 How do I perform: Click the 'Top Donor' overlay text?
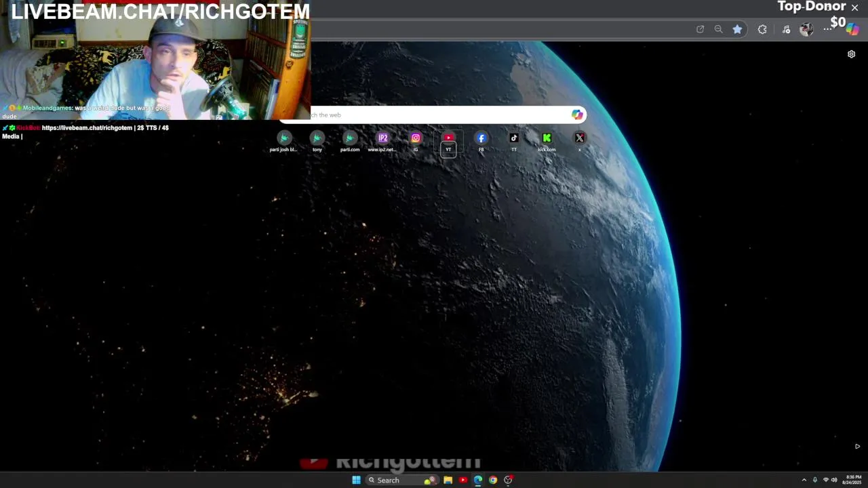pyautogui.click(x=812, y=7)
